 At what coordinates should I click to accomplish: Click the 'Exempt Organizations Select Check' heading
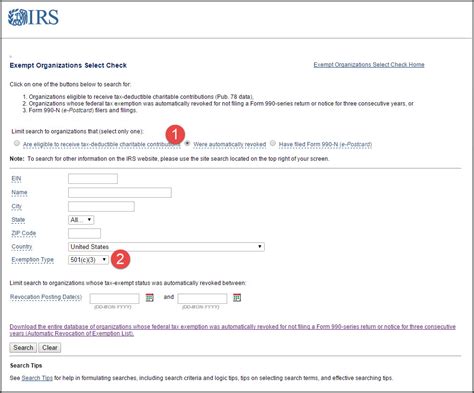[68, 65]
